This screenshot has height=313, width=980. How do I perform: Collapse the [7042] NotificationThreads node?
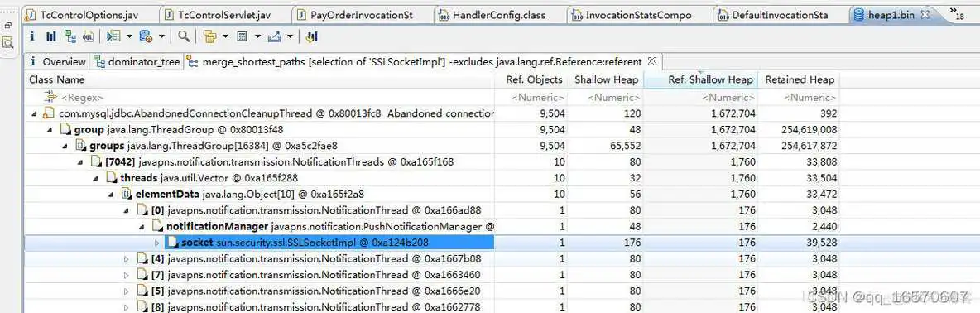point(80,162)
